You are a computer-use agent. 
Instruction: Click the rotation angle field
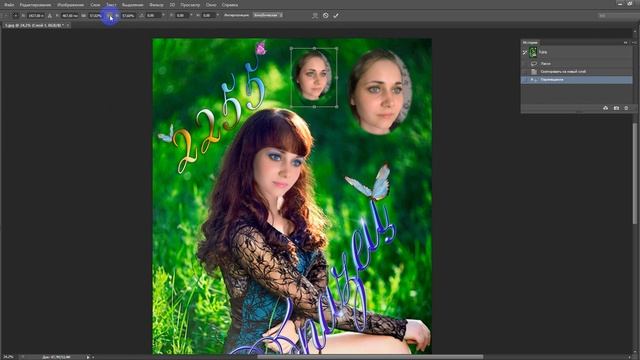[153, 16]
